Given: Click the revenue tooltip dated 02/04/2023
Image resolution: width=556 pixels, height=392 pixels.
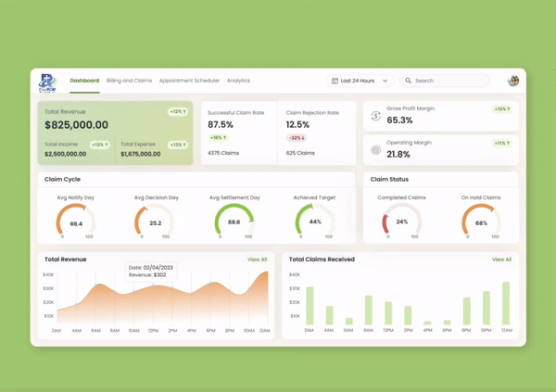Looking at the screenshot, I should click(151, 272).
